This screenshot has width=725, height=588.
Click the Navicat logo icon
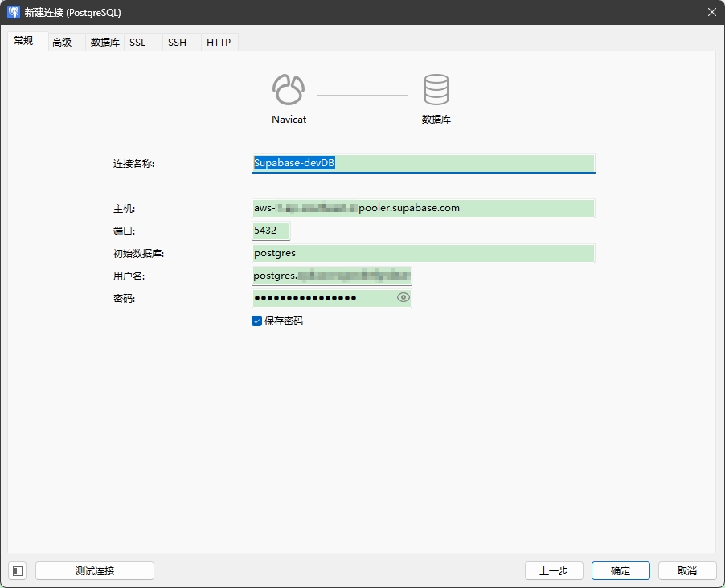pyautogui.click(x=289, y=90)
